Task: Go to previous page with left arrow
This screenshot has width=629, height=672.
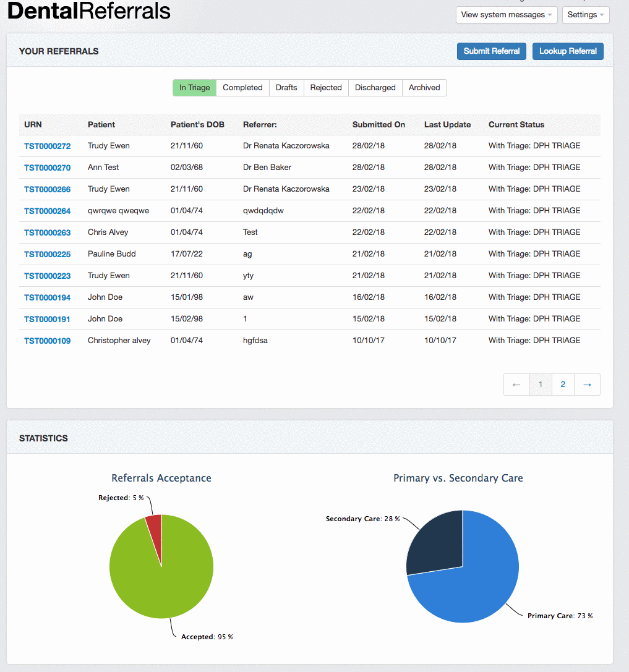Action: (x=516, y=385)
